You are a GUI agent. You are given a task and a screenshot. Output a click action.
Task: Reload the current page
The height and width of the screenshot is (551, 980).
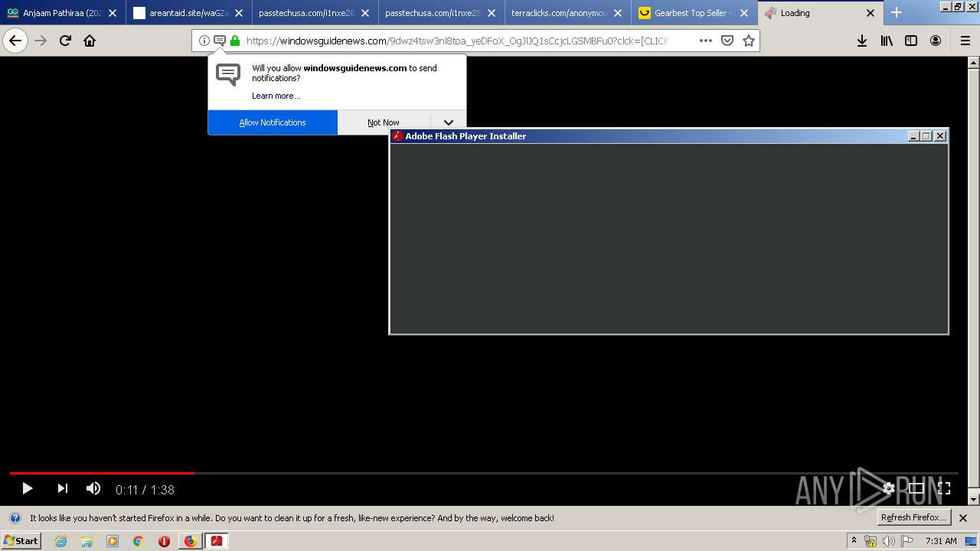click(x=65, y=41)
